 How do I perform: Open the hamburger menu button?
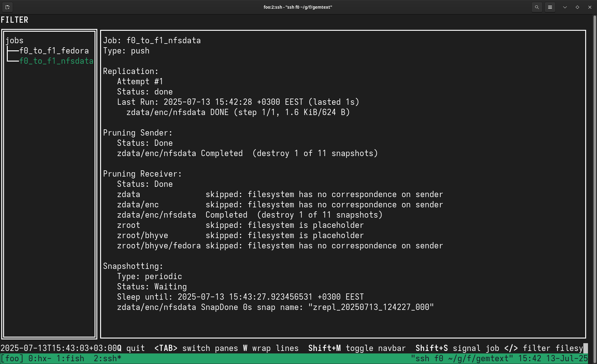[550, 7]
